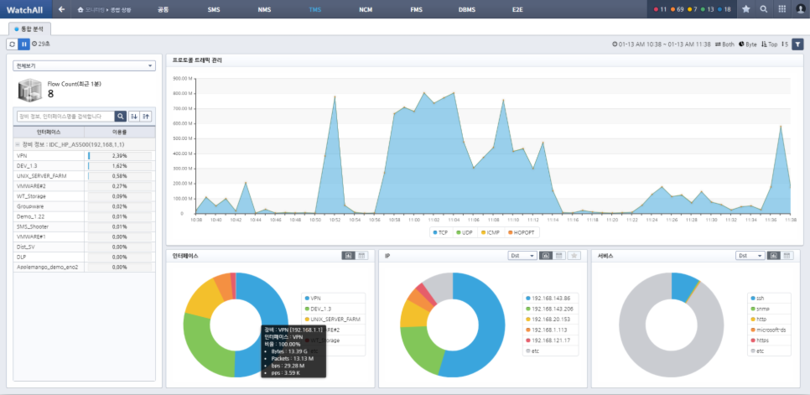The image size is (810, 395).
Task: Click the WatchAll logo
Action: pos(25,9)
